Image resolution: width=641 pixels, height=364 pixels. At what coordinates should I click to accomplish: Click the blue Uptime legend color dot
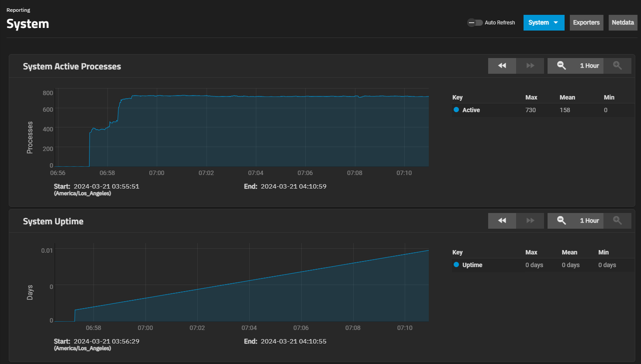click(x=456, y=265)
